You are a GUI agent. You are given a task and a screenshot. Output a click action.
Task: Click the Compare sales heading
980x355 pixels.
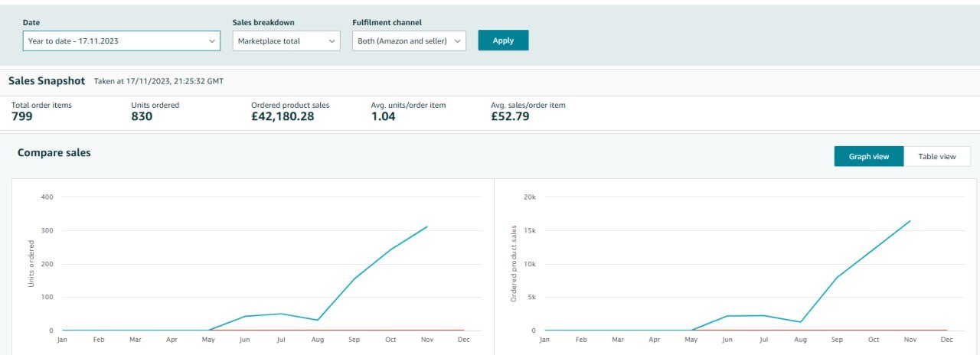click(54, 153)
